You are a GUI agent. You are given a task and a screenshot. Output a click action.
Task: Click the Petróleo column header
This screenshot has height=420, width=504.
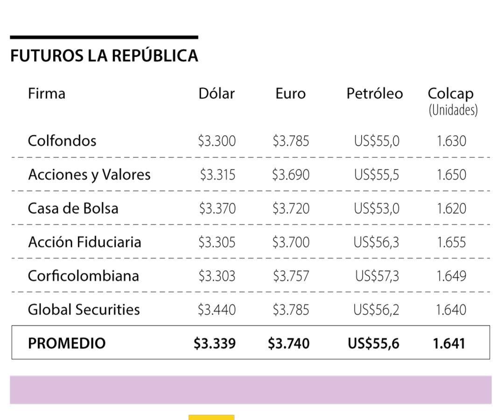(374, 94)
